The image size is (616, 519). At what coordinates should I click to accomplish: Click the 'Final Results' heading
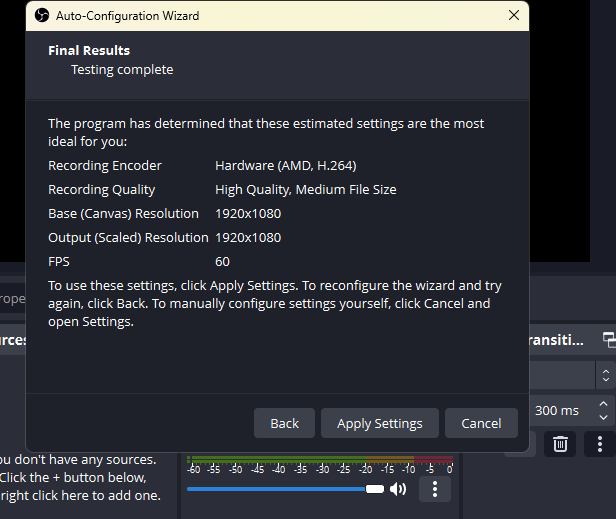tap(89, 51)
